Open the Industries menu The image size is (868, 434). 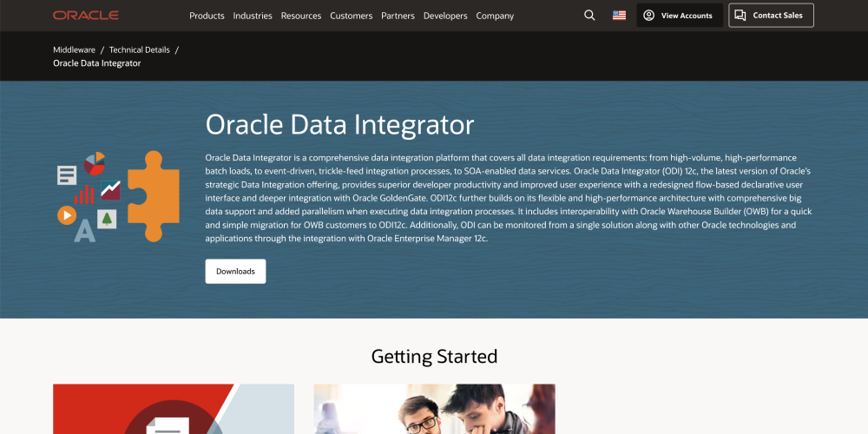253,16
